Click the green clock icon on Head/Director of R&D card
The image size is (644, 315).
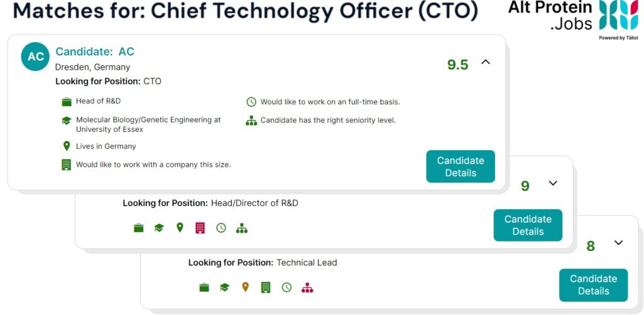[221, 228]
